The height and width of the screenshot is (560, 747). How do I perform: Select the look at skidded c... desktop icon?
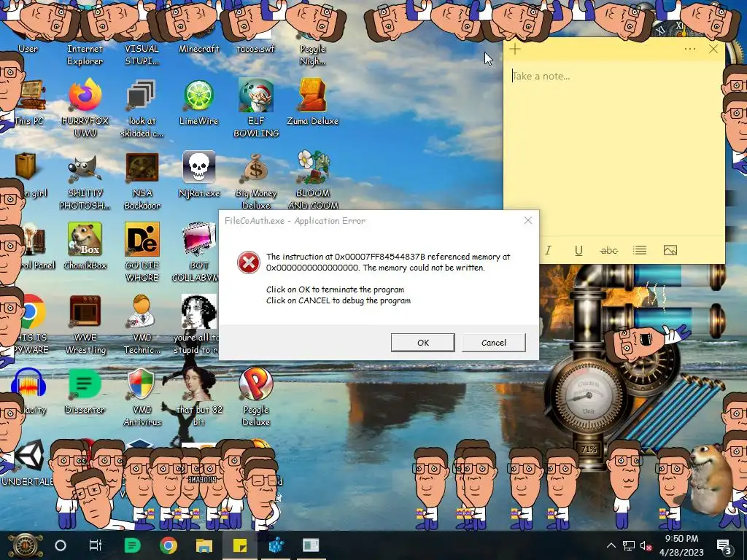click(142, 109)
